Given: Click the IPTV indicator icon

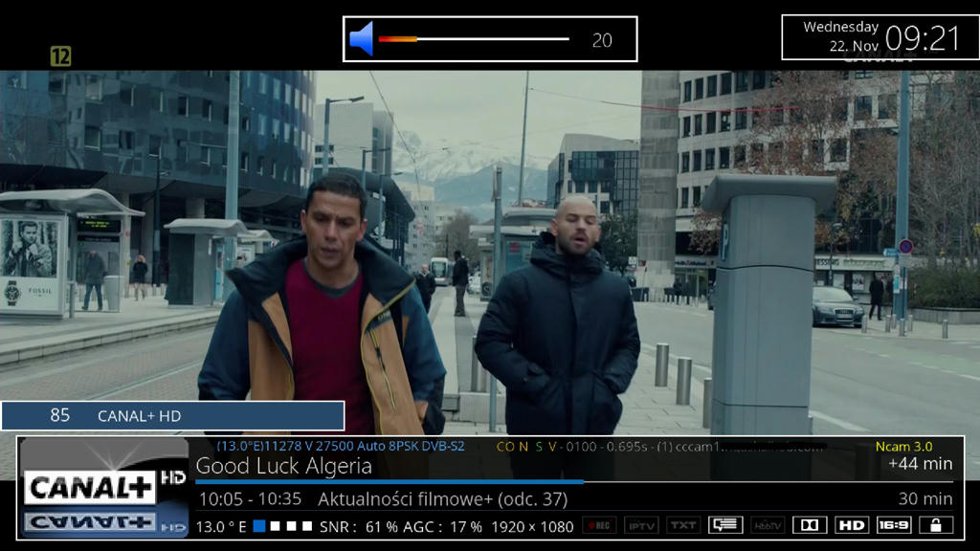Looking at the screenshot, I should click(x=641, y=525).
